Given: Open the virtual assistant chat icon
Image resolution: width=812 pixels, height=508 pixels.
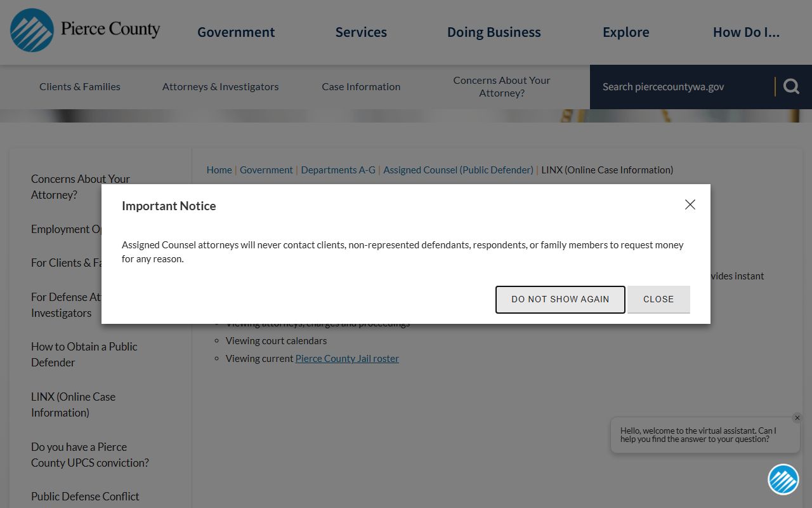Looking at the screenshot, I should coord(783,479).
